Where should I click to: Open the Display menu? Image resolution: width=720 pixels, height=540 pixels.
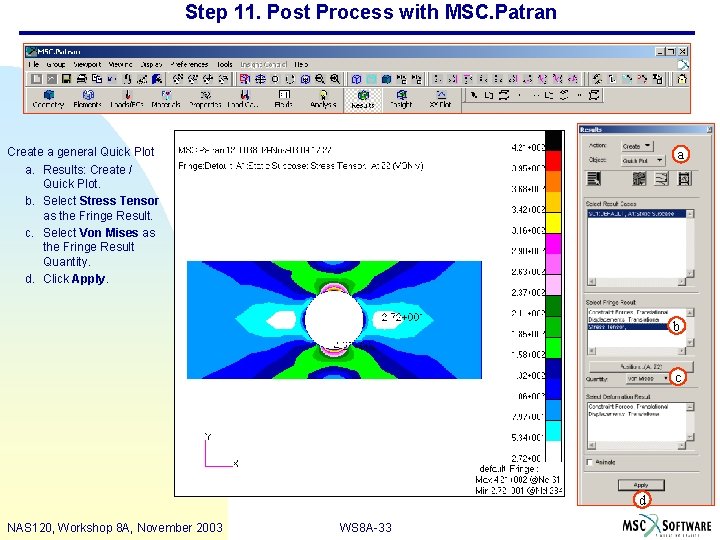[151, 64]
